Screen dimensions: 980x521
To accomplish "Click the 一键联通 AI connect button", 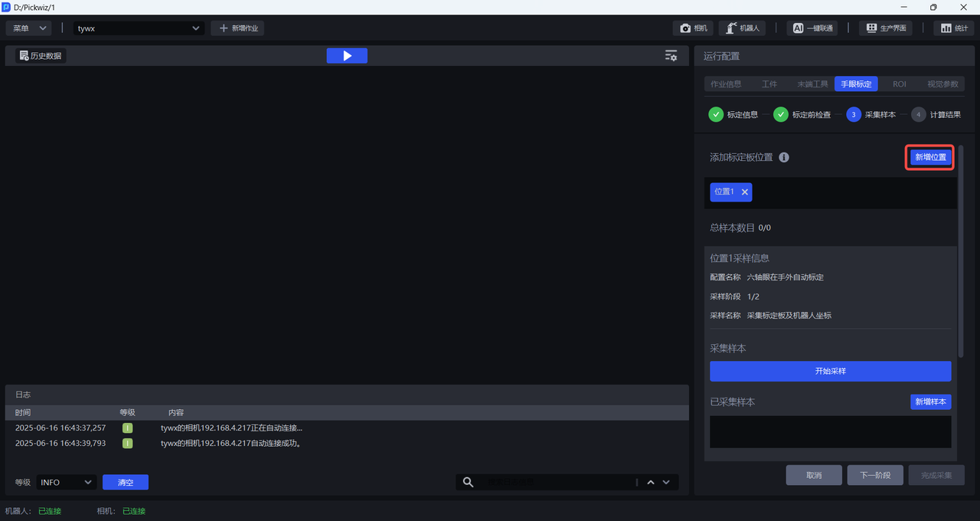I will 812,28.
